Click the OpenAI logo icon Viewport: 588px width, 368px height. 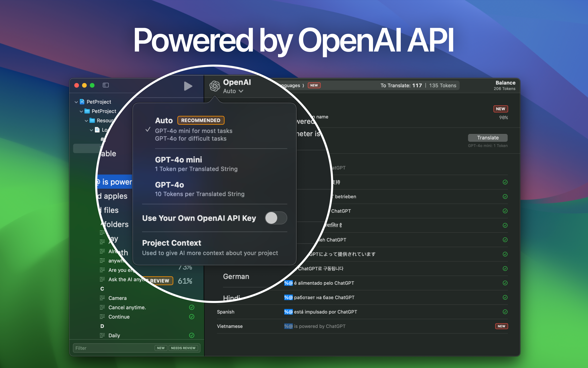pyautogui.click(x=215, y=86)
